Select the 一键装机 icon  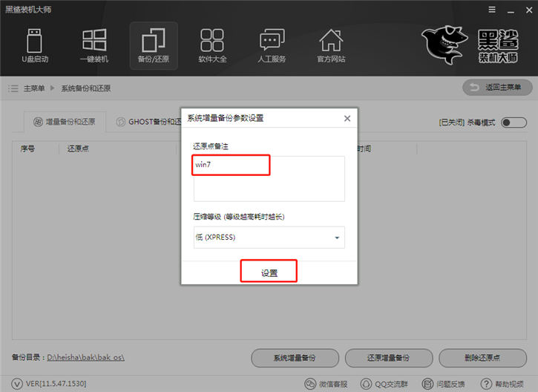pos(94,45)
